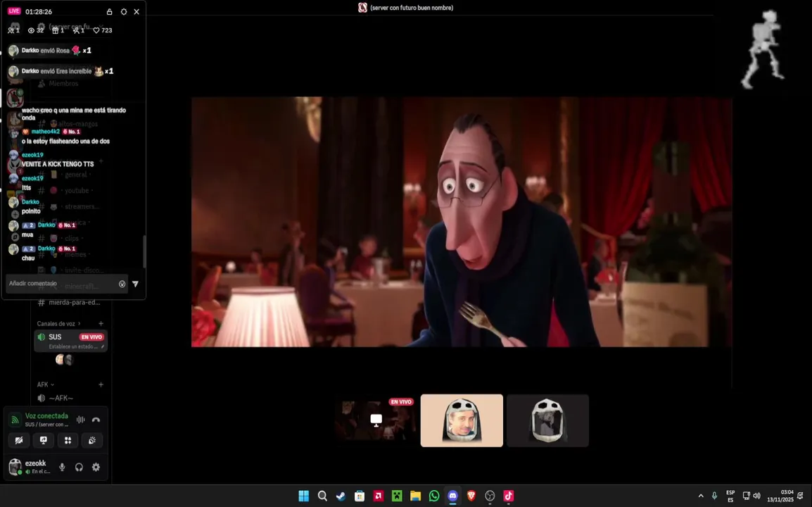Open connection signal info icon
This screenshot has width=812, height=507.
[x=15, y=420]
